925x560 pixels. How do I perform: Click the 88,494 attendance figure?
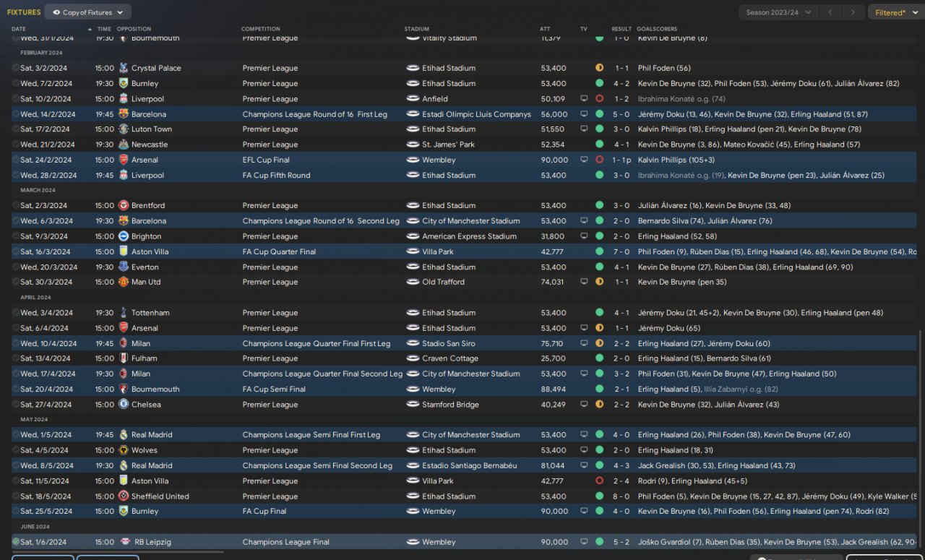553,389
